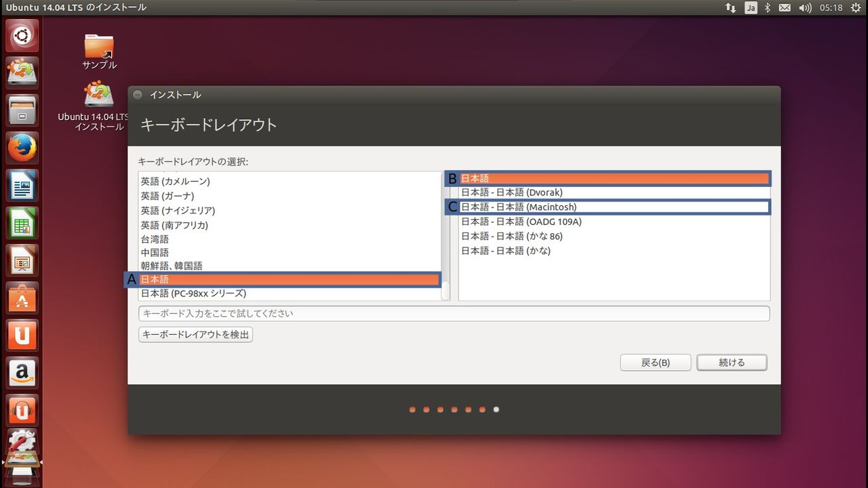868x488 pixels.
Task: Open LibreOffice Impress dock icon
Action: (22, 260)
